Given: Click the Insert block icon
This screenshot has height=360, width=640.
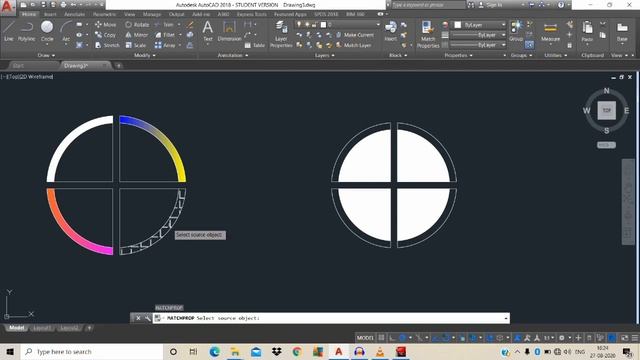Looking at the screenshot, I should (391, 31).
